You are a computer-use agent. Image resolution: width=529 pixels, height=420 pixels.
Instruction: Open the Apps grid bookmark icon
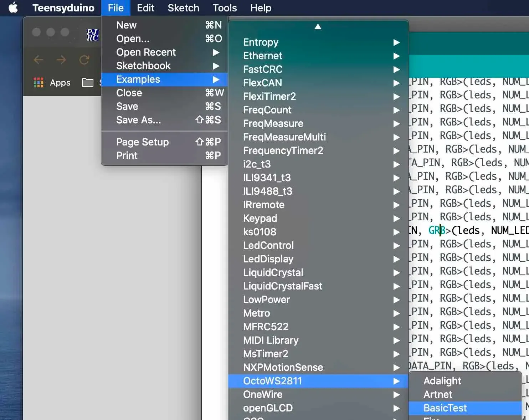[38, 83]
